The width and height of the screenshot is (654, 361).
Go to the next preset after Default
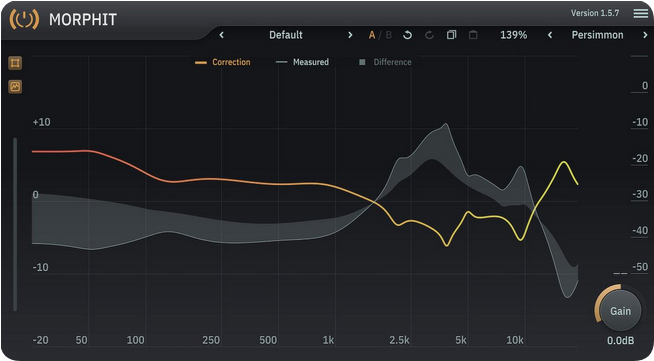coord(350,35)
